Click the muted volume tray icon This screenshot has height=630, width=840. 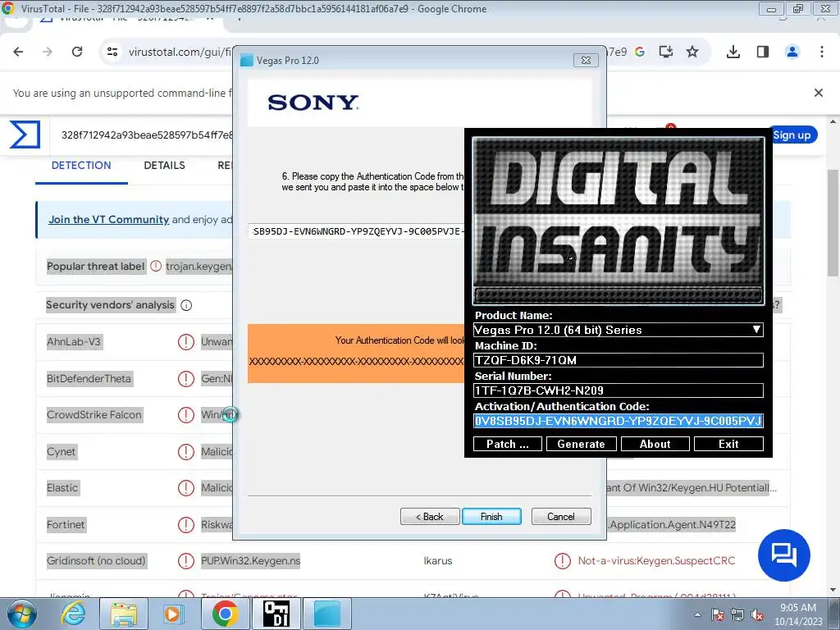click(x=757, y=614)
